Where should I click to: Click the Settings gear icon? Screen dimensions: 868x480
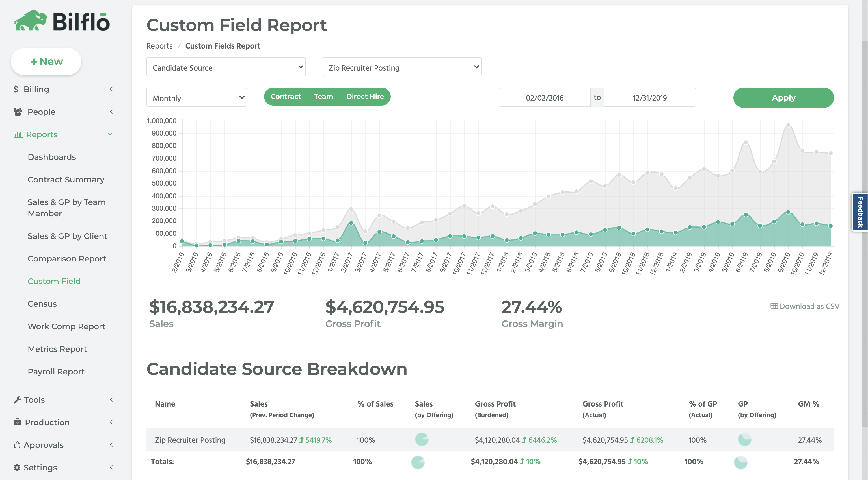[17, 467]
